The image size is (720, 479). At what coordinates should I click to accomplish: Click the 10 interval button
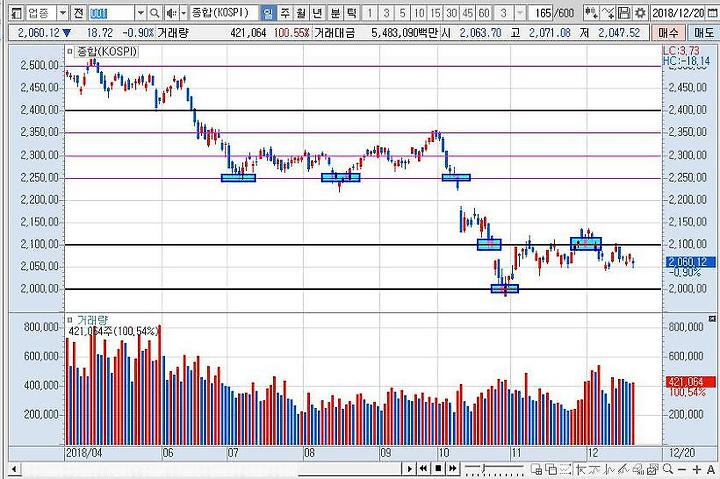[x=419, y=13]
